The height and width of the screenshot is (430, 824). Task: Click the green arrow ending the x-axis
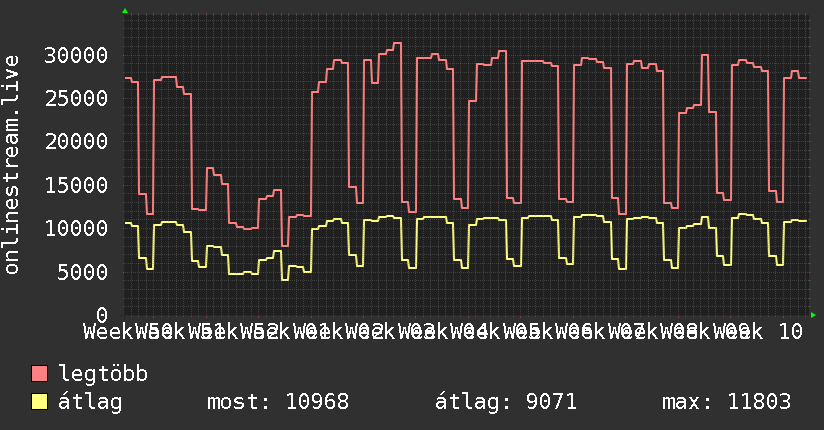tap(813, 315)
